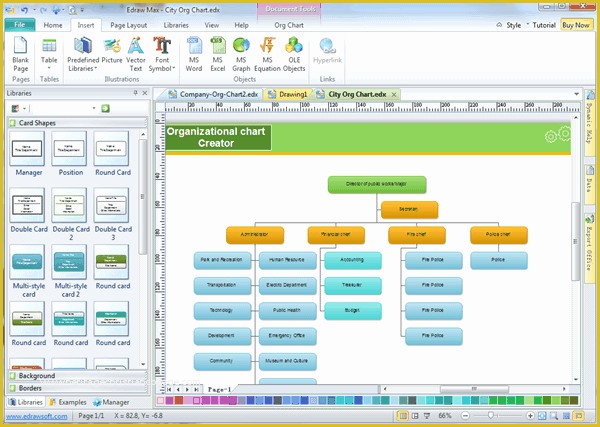This screenshot has width=600, height=427.
Task: Insert a Blank Page
Action: (x=20, y=54)
